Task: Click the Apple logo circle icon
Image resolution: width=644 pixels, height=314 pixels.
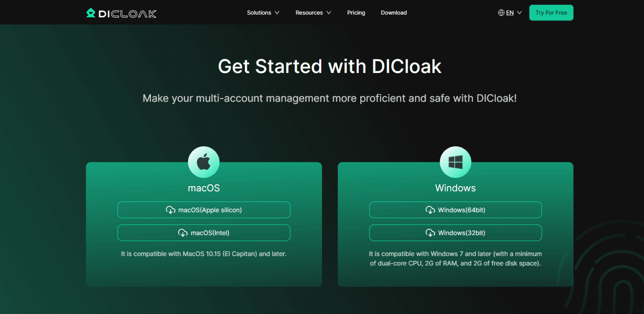Action: click(x=204, y=162)
